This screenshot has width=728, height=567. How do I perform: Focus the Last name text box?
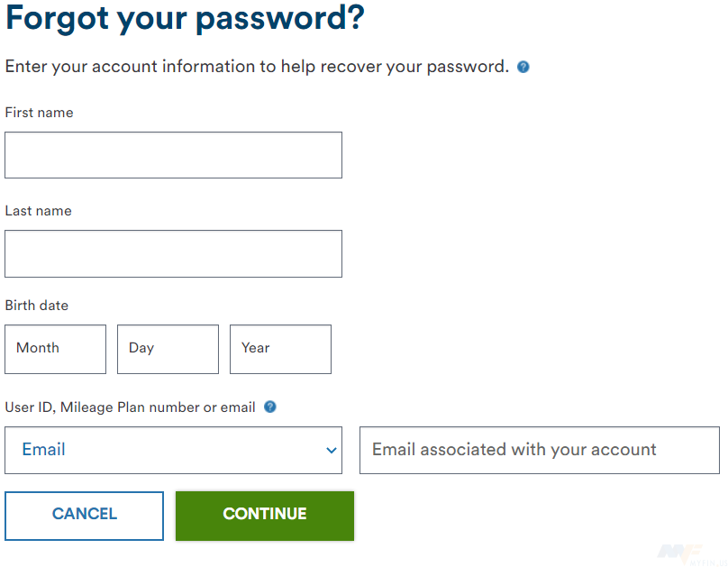click(x=173, y=253)
